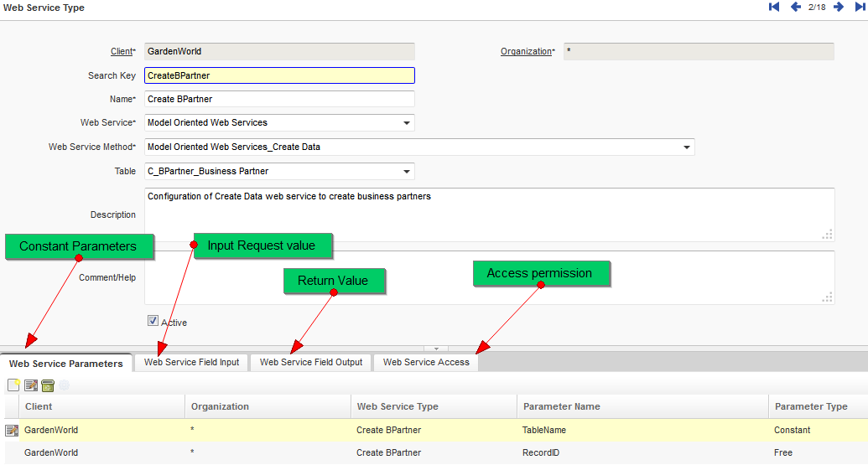
Task: Jump to the last record
Action: point(860,8)
